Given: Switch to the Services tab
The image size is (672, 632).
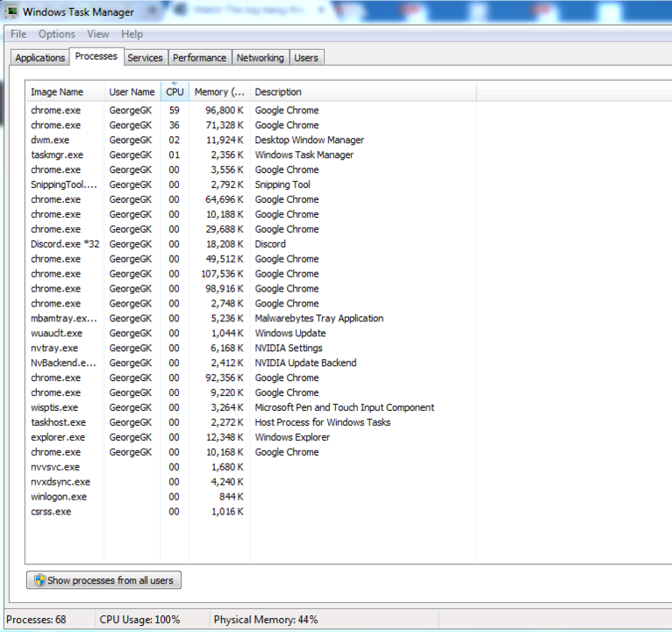Looking at the screenshot, I should point(146,57).
